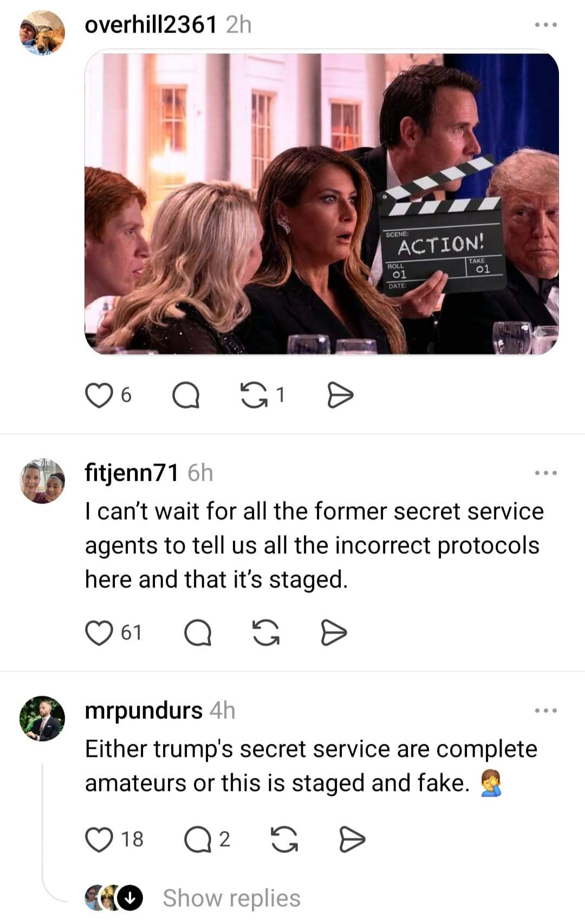585x924 pixels.
Task: Open the reply bubble on fitjenn71's comment
Action: 197,633
